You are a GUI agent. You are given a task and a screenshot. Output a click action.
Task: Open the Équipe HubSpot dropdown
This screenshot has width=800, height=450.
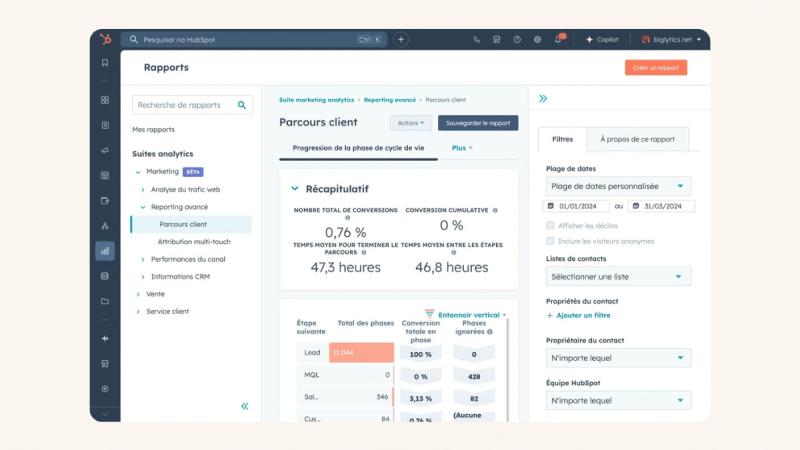click(x=618, y=401)
